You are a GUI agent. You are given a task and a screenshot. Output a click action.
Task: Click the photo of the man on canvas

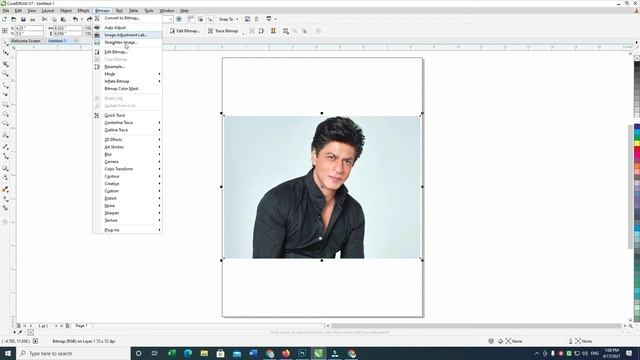click(x=322, y=187)
